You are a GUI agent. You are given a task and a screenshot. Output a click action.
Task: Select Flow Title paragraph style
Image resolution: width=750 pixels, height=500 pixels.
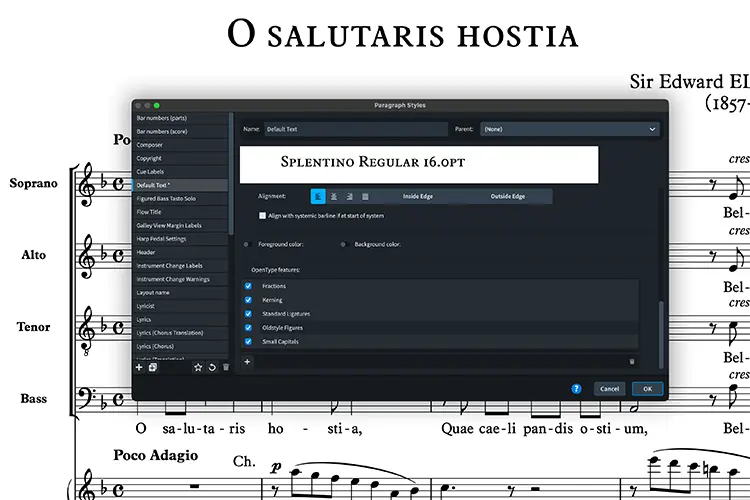[180, 212]
